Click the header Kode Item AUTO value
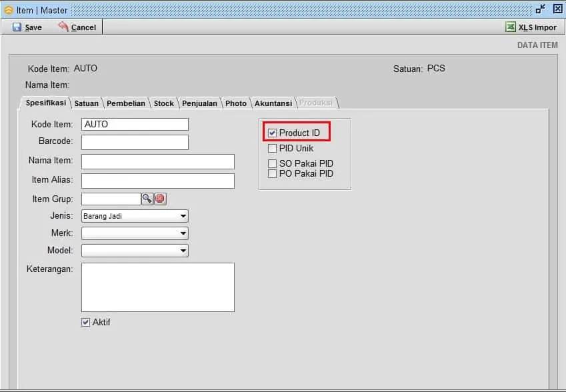 85,68
